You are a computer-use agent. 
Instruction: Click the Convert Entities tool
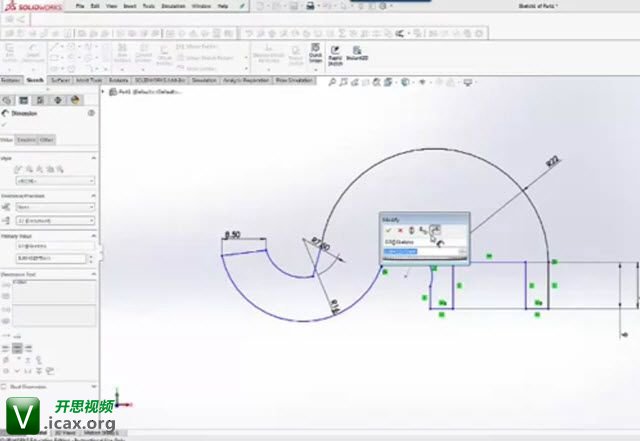pos(144,54)
